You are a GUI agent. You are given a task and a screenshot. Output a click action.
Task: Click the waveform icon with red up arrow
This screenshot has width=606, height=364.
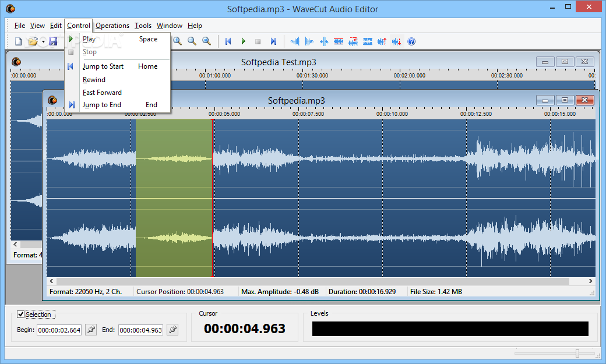(x=382, y=41)
